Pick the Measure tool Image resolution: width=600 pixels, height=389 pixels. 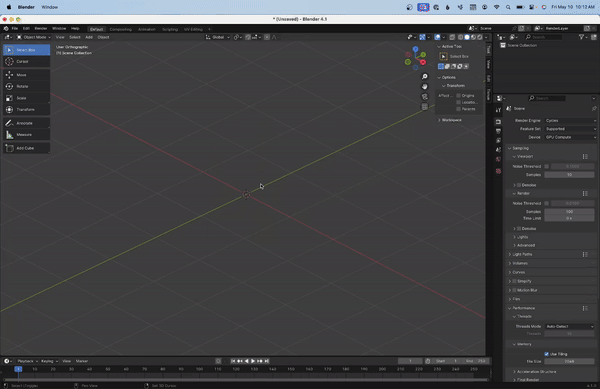pos(26,135)
